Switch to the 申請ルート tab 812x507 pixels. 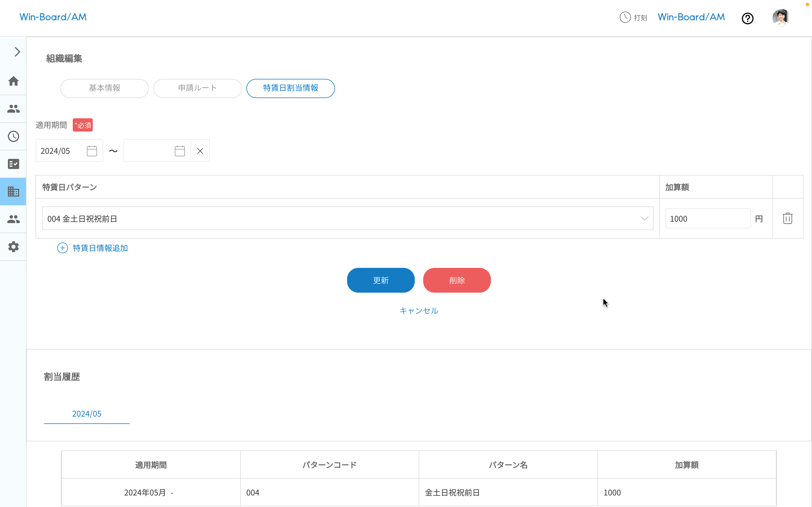[x=197, y=88]
